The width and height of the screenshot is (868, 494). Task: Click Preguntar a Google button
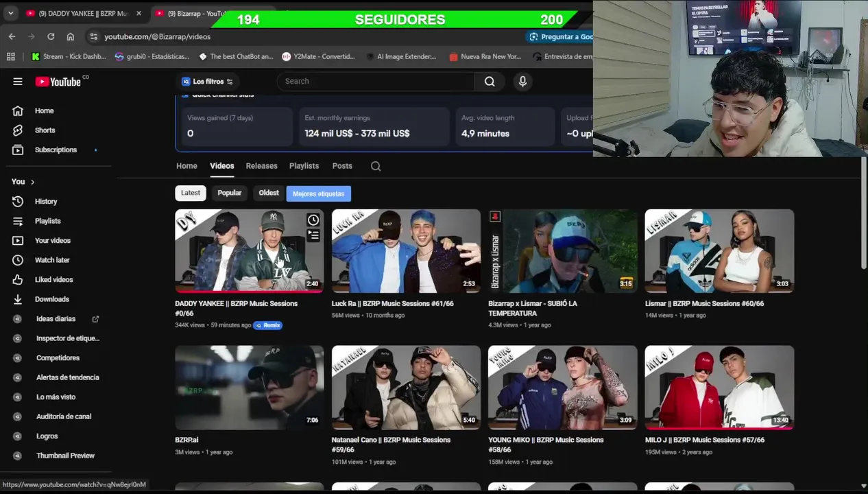click(561, 36)
